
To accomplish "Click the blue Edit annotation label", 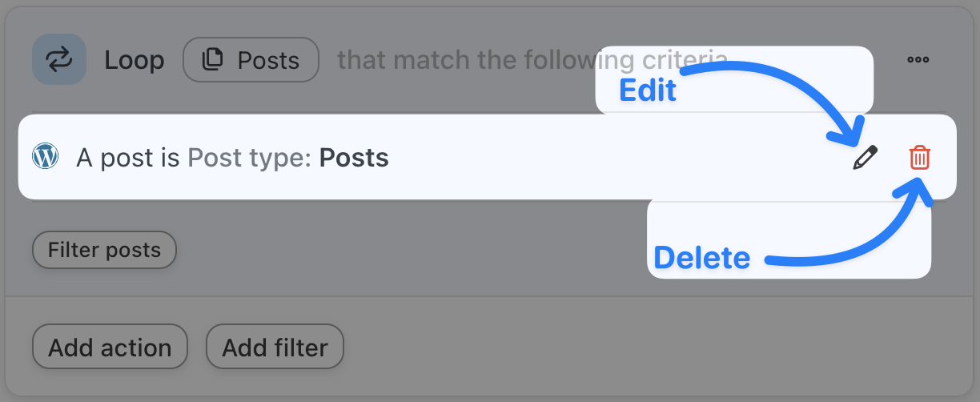I will 648,90.
